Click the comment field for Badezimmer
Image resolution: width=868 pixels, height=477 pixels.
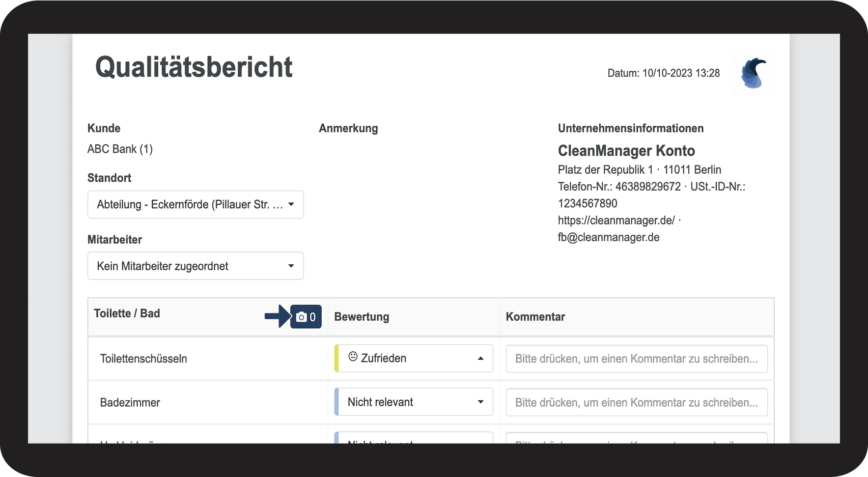coord(636,402)
